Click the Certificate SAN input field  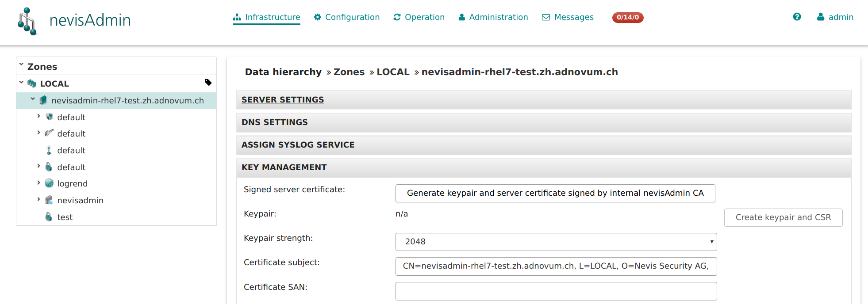pyautogui.click(x=556, y=291)
